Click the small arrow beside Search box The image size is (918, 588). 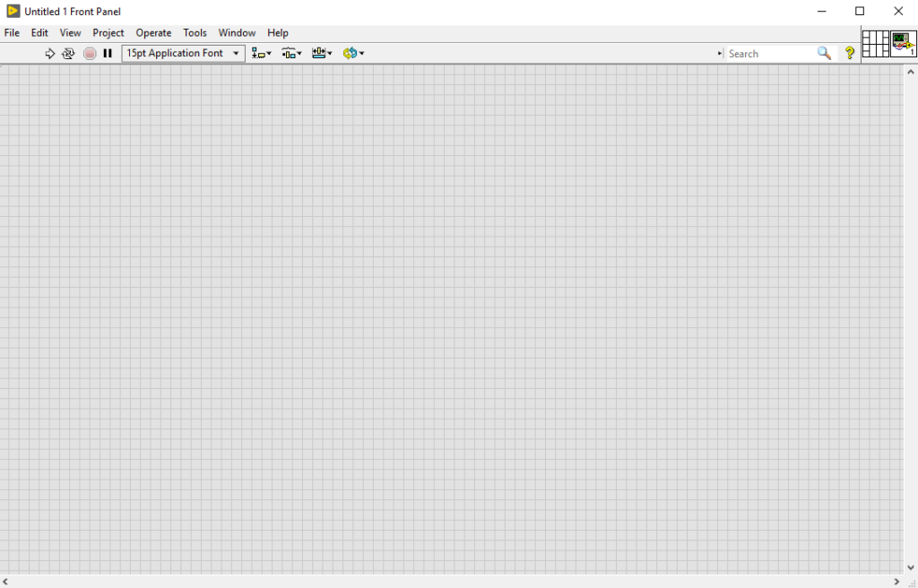[720, 53]
